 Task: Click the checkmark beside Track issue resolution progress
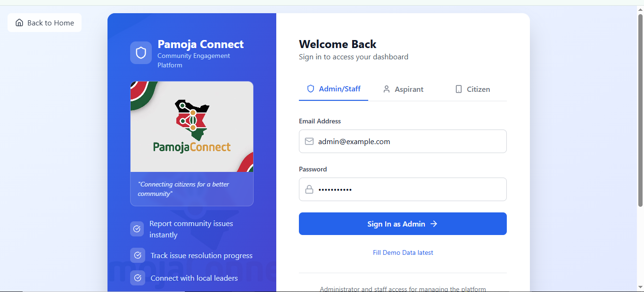click(x=137, y=255)
